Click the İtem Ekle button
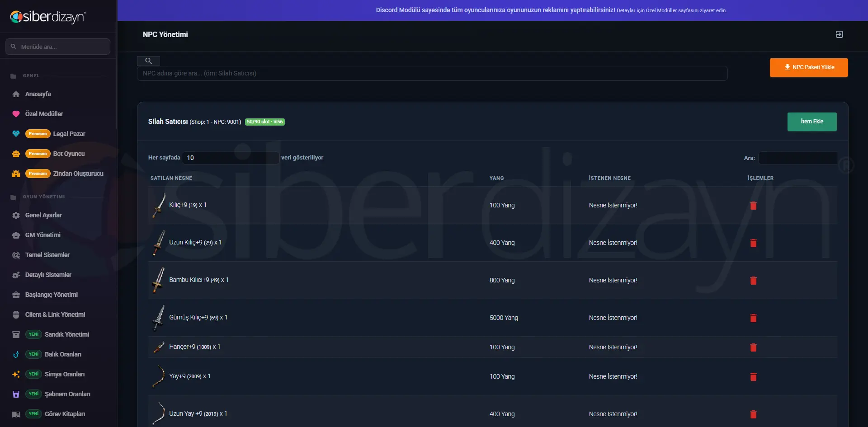Viewport: 868px width, 427px height. (812, 122)
